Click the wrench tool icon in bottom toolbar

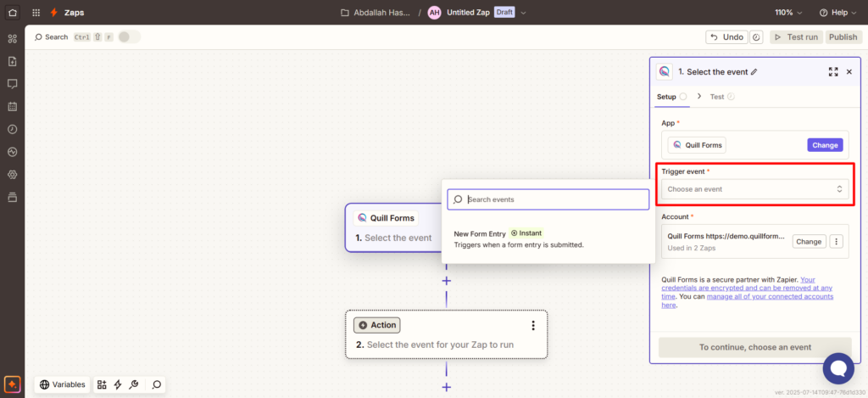[x=133, y=384]
